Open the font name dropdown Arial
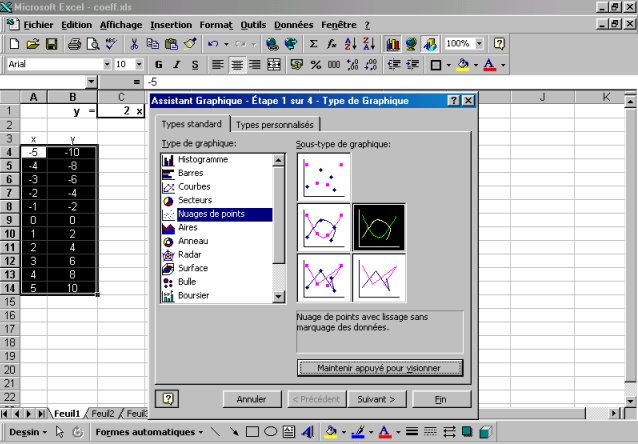 [x=107, y=64]
